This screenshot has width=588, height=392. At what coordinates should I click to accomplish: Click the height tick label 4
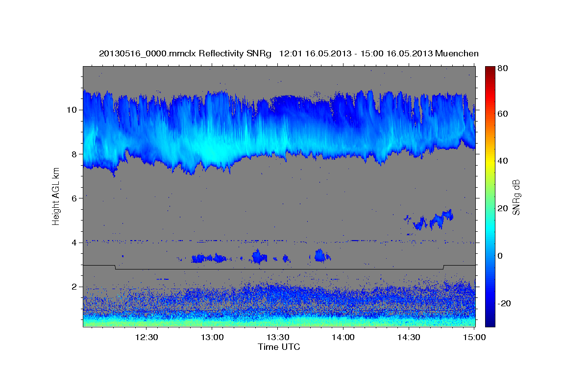click(74, 243)
